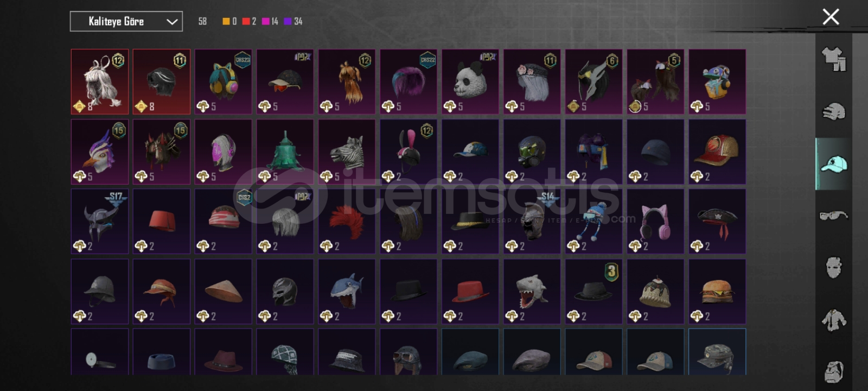Close the inventory with the X button

831,17
